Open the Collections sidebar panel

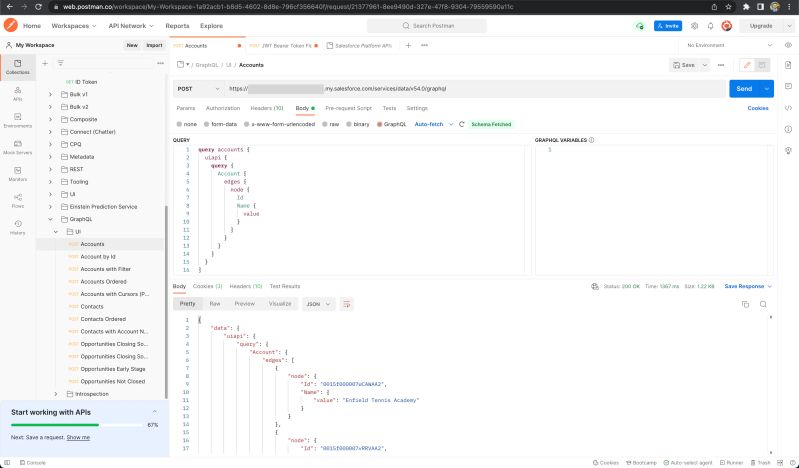[x=18, y=67]
